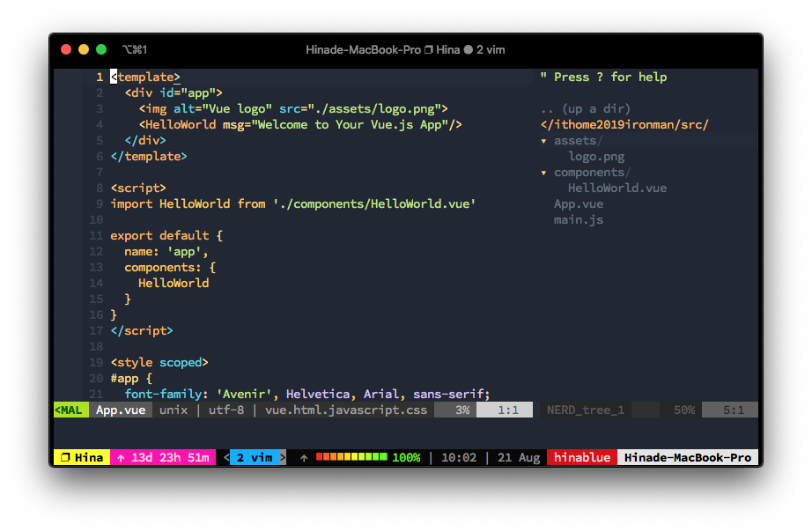
Task: Click the App.vue filename in vim statusline
Action: pos(121,410)
